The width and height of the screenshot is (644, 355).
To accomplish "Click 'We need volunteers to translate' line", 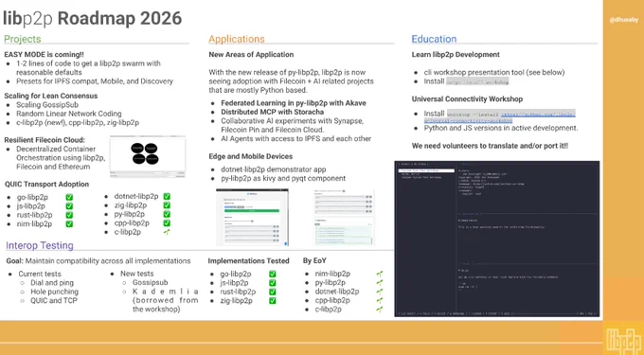I will pos(490,146).
